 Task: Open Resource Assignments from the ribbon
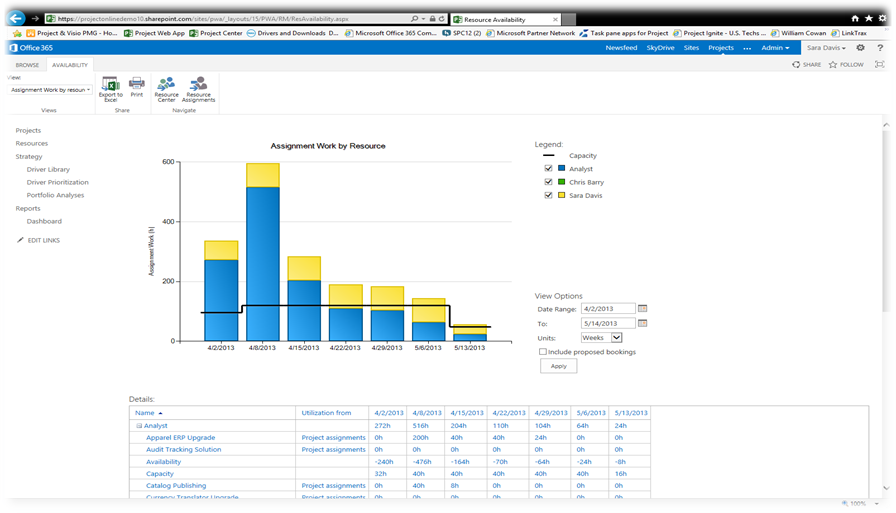click(198, 85)
